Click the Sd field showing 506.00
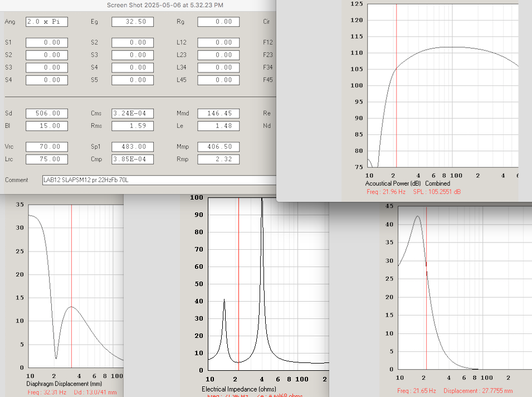532x397 pixels. pyautogui.click(x=47, y=113)
